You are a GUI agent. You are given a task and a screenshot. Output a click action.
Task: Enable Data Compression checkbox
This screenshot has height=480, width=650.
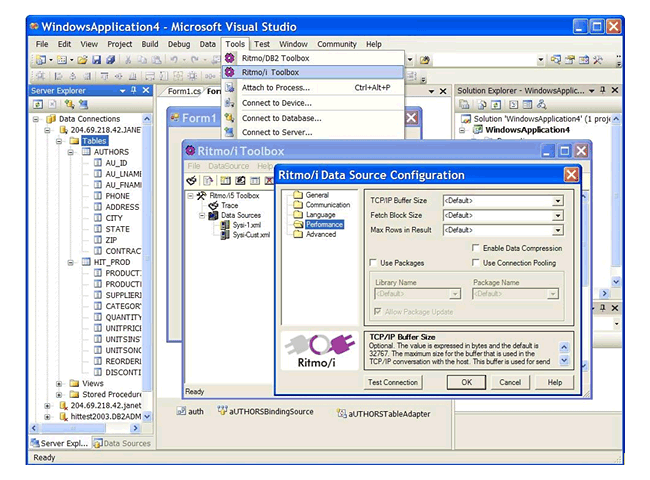click(x=475, y=248)
